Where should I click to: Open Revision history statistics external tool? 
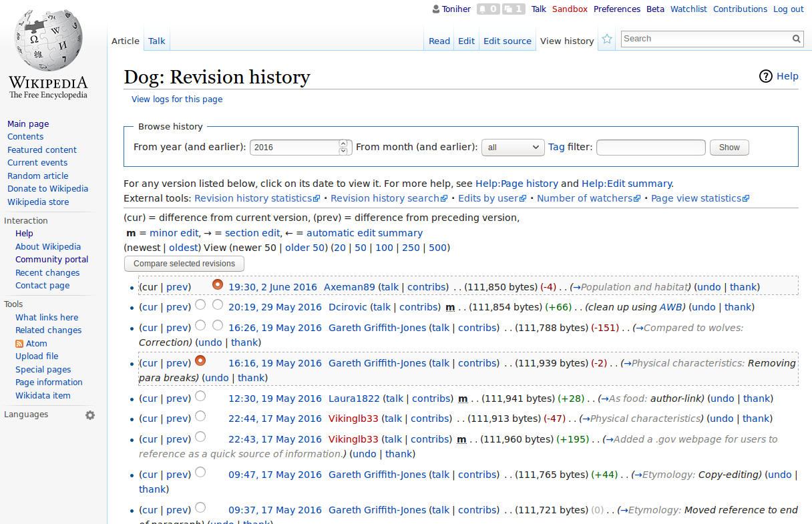[x=258, y=198]
